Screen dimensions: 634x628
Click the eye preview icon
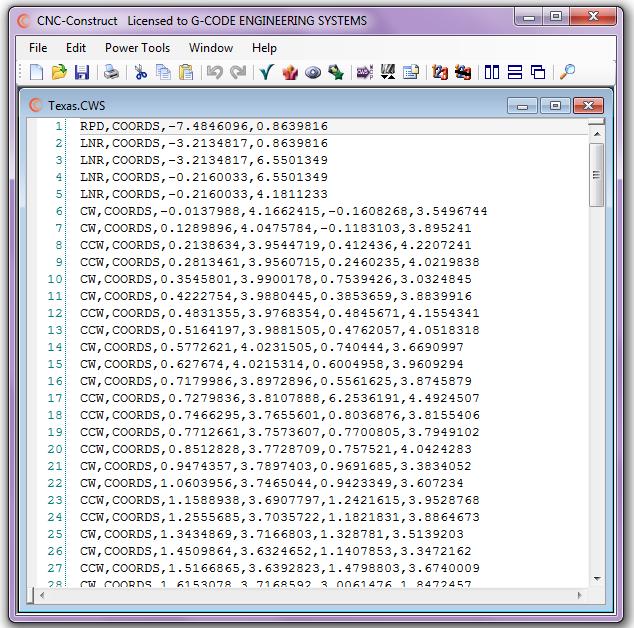point(313,73)
